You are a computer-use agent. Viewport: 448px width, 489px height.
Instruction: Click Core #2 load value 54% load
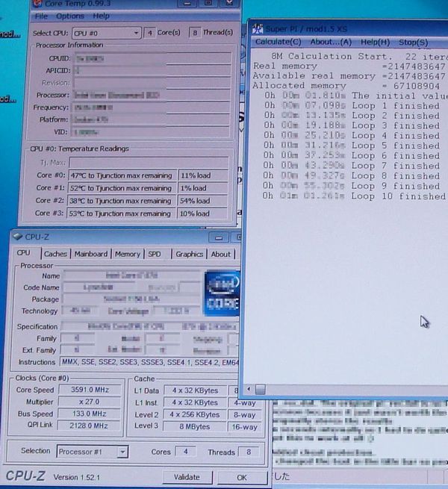tap(202, 201)
